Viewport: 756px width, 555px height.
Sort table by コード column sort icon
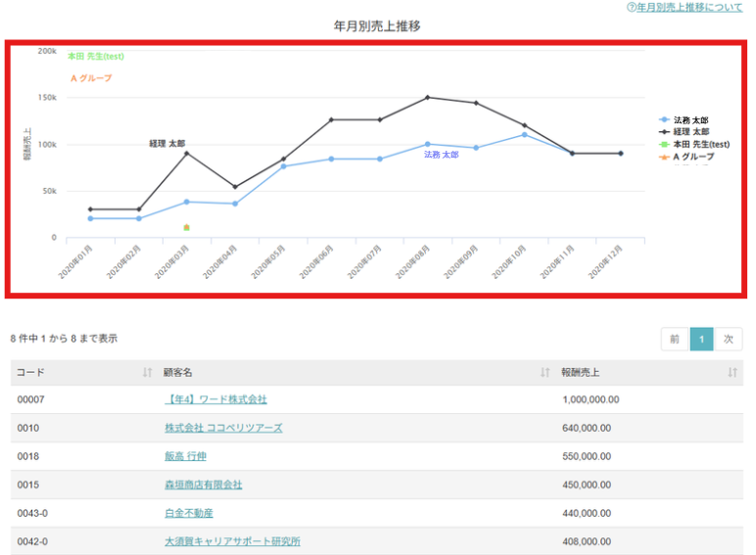[x=147, y=372]
